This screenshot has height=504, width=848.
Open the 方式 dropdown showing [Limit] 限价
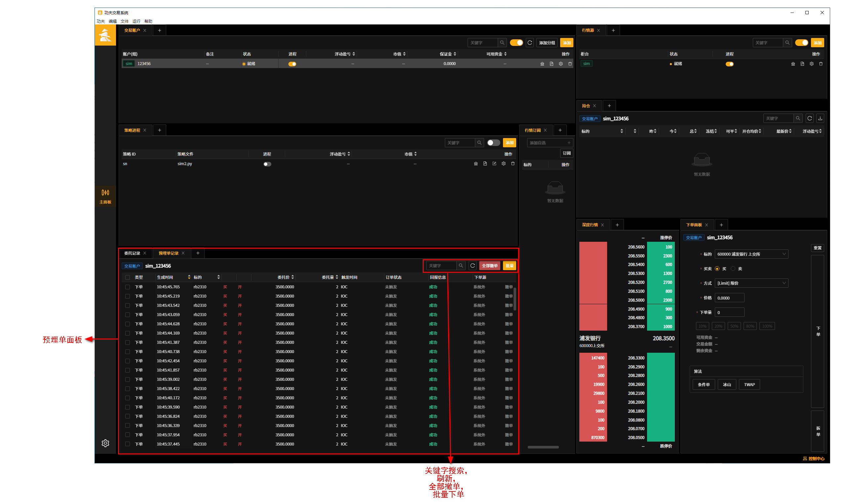(752, 283)
